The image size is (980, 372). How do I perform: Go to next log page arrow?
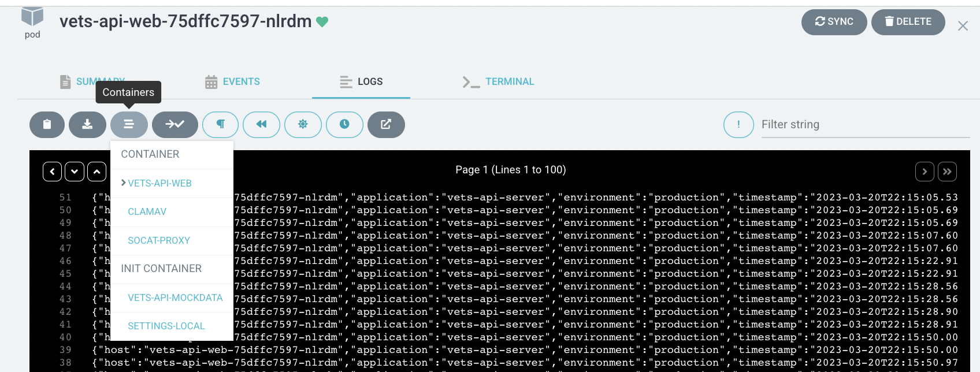pyautogui.click(x=925, y=172)
